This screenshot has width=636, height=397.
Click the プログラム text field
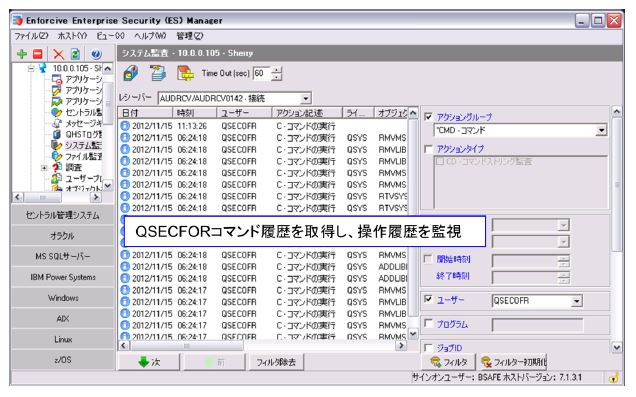(538, 325)
